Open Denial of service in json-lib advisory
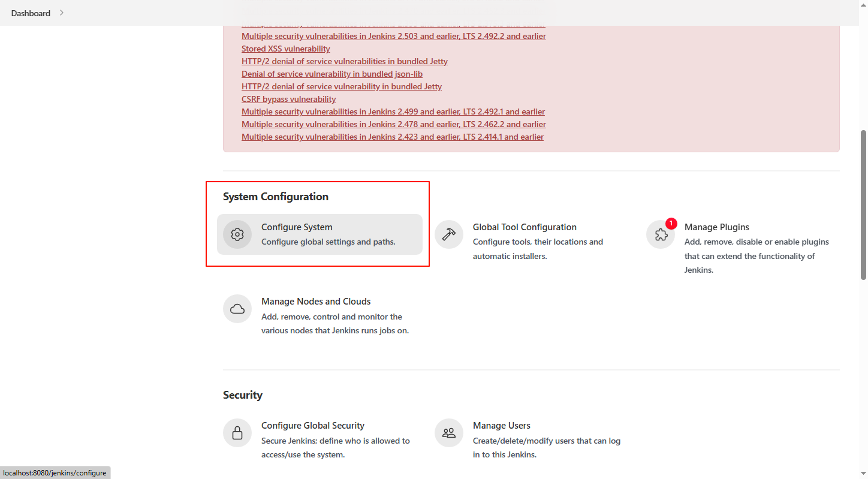Image resolution: width=868 pixels, height=479 pixels. pyautogui.click(x=332, y=74)
